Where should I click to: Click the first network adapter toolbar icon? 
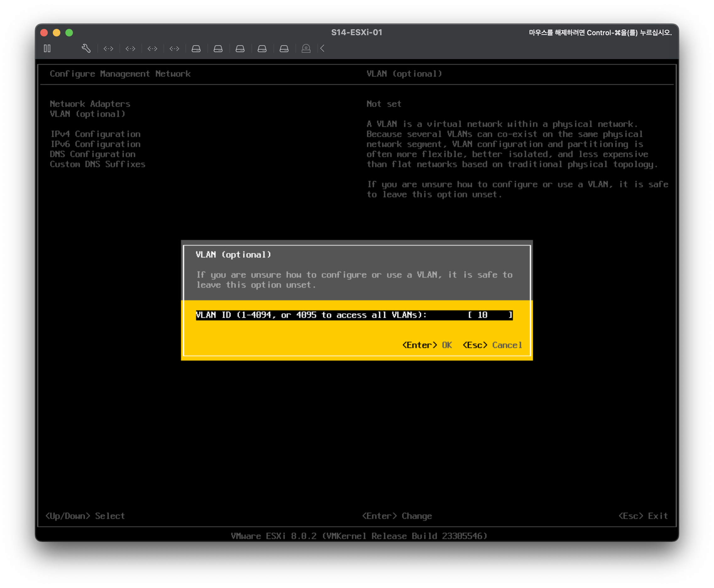point(108,49)
